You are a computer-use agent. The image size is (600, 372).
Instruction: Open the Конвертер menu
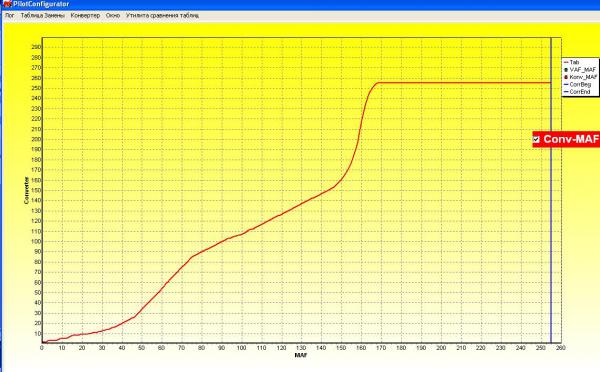tap(85, 16)
